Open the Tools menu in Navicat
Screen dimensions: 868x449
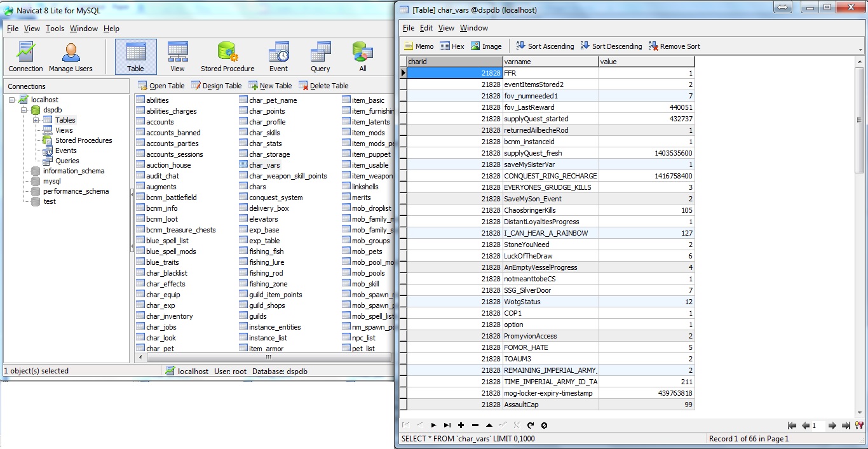(55, 29)
